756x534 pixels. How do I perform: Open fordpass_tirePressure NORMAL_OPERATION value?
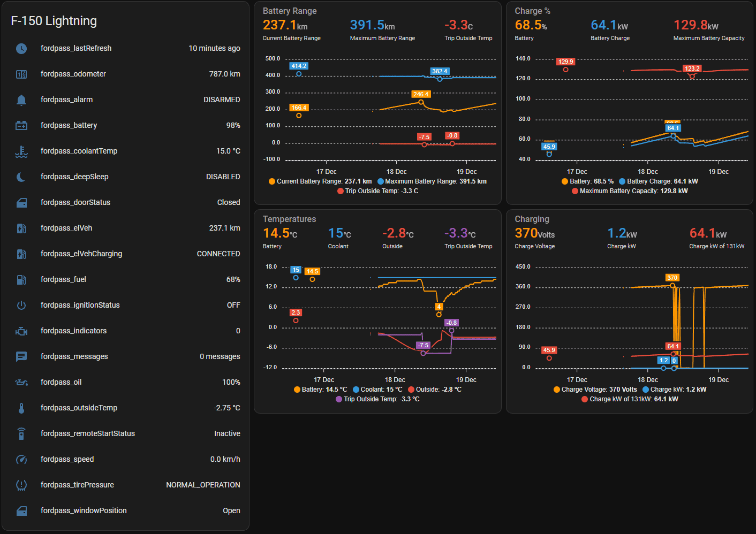tap(203, 485)
